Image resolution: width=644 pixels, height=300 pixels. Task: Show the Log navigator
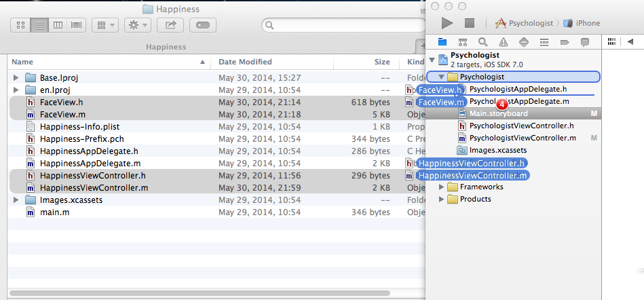(585, 41)
